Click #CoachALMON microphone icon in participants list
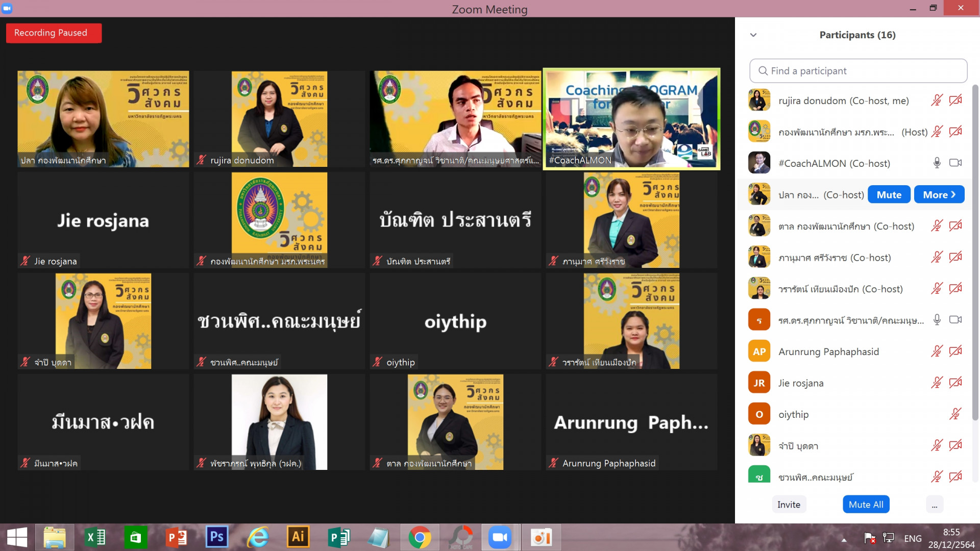980x551 pixels. [x=937, y=163]
